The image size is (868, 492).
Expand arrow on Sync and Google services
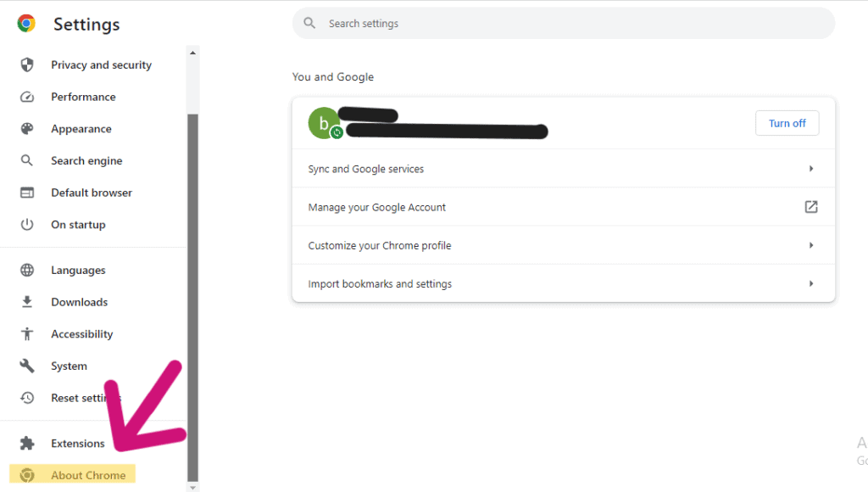point(811,169)
